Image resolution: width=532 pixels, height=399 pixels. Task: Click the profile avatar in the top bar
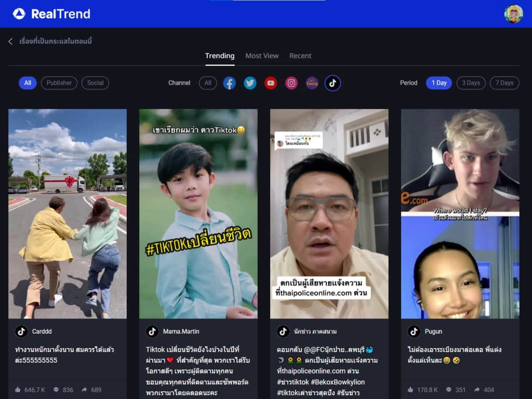click(513, 14)
